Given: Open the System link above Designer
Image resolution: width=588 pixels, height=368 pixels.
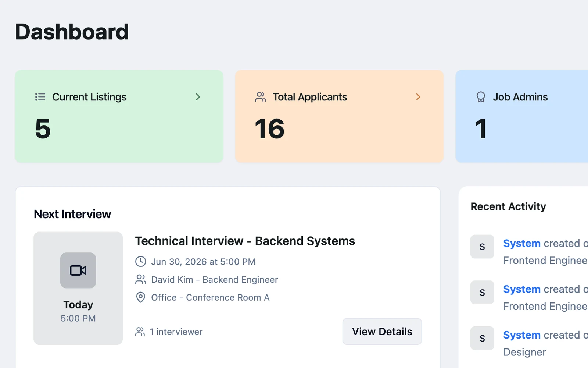Looking at the screenshot, I should click(522, 335).
